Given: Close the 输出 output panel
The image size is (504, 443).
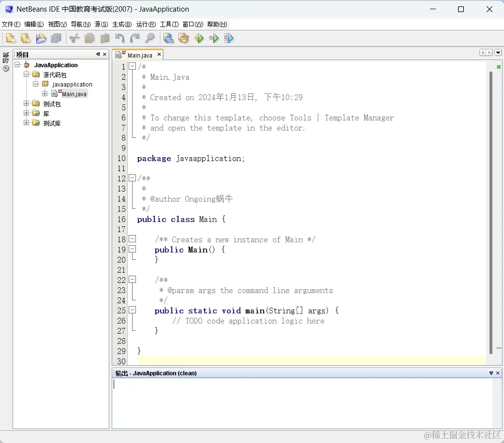Looking at the screenshot, I should (498, 373).
